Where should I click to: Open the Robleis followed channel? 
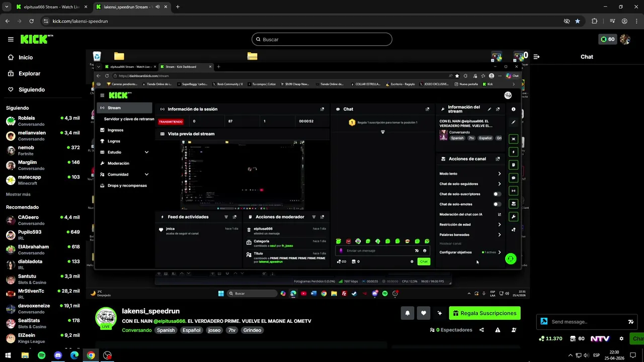click(43, 121)
